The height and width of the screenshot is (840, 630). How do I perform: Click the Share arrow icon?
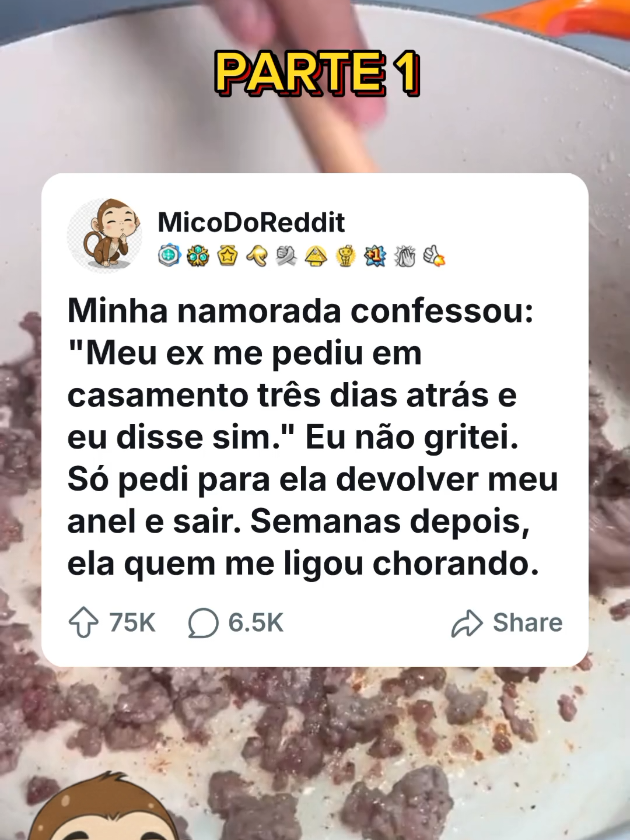467,623
